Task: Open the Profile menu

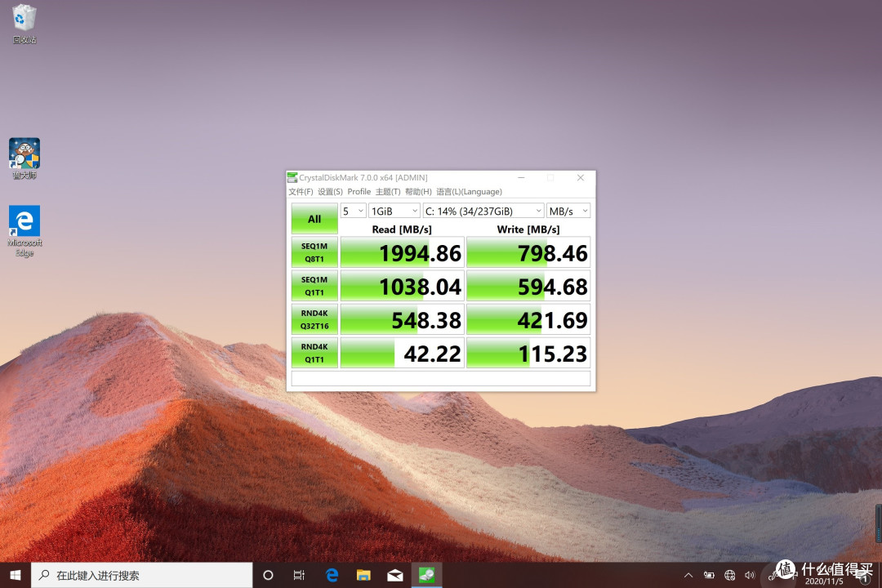Action: tap(359, 192)
